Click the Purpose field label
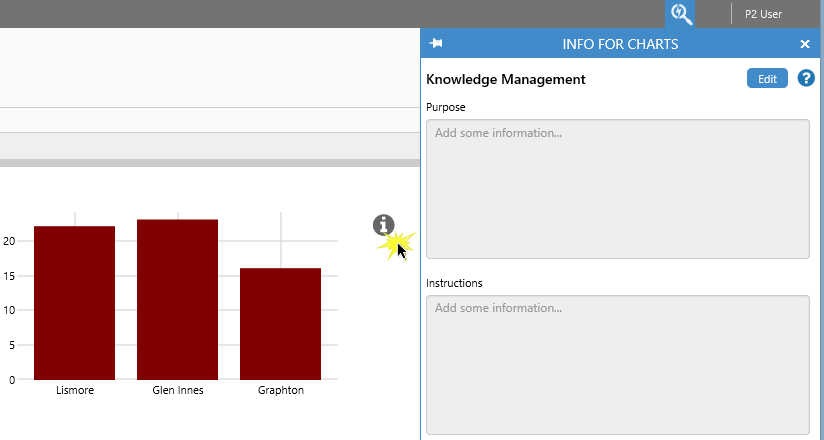Screen dimensions: 824x440 click(x=446, y=107)
